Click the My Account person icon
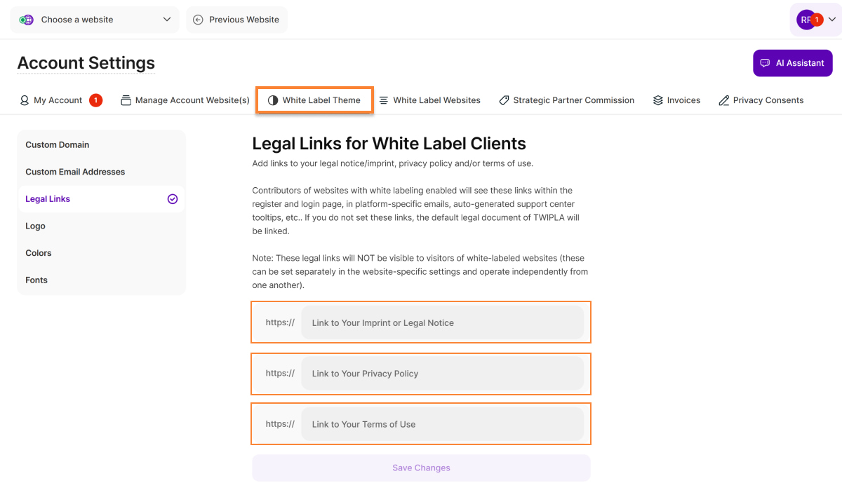842x504 pixels. click(x=25, y=100)
